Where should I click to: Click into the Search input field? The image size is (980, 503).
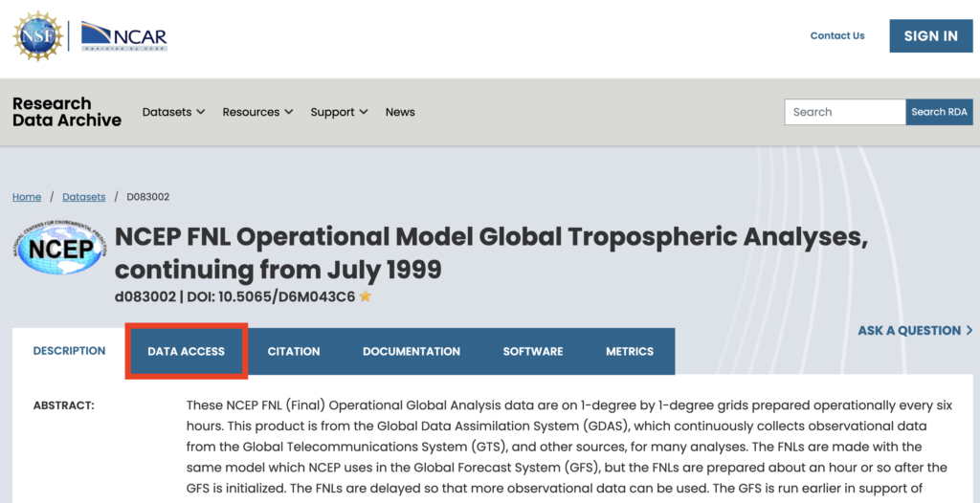845,112
